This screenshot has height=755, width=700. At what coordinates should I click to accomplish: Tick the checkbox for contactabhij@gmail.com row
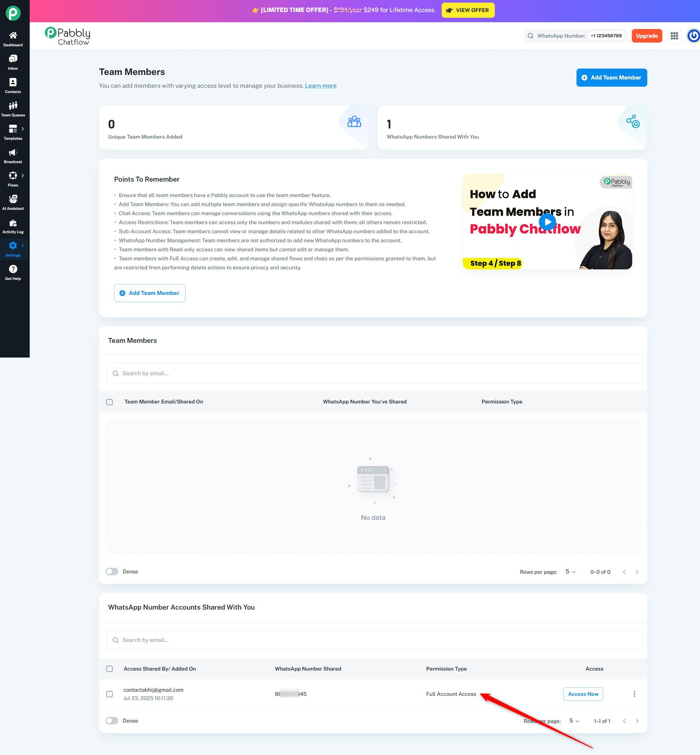110,694
